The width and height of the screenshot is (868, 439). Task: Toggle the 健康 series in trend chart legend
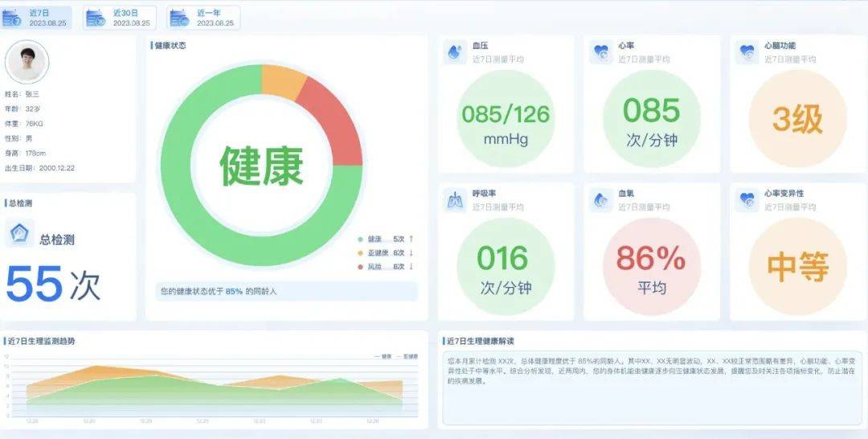coord(383,357)
